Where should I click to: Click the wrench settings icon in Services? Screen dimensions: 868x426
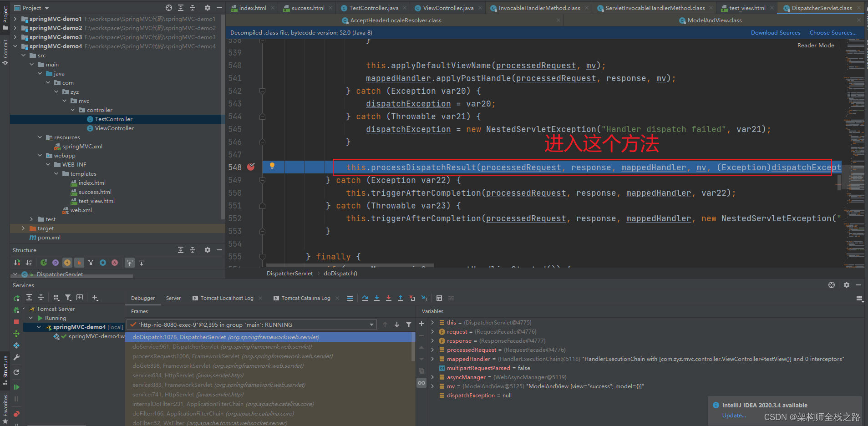coord(16,357)
